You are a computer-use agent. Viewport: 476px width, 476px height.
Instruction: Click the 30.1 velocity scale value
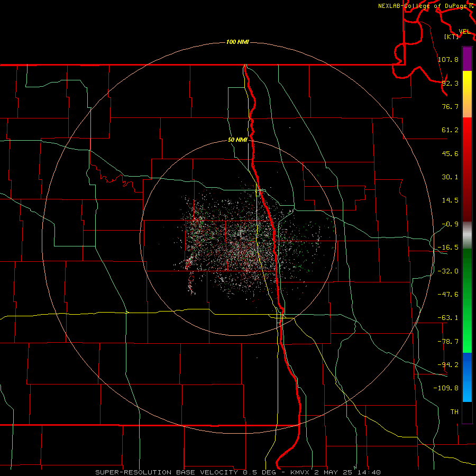tap(450, 177)
